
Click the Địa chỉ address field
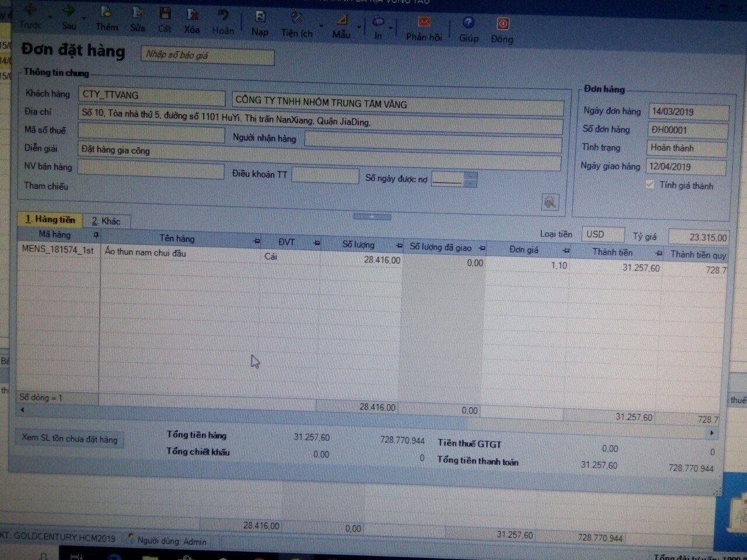tap(320, 118)
